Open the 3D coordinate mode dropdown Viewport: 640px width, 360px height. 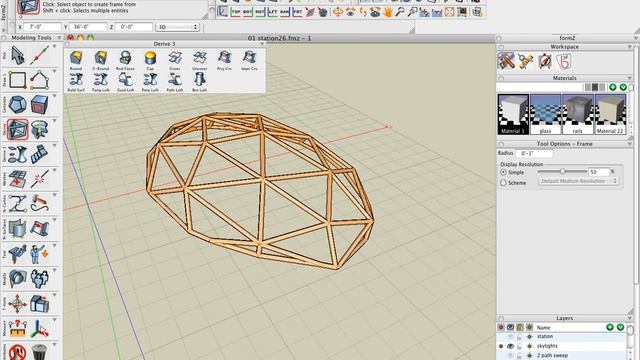[x=177, y=27]
